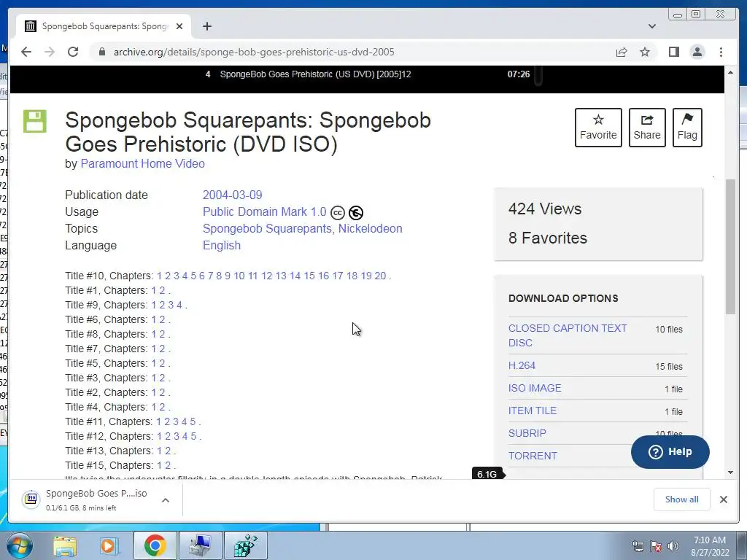Click the page scroll up arrow
Screen dimensions: 747x560
[730, 72]
